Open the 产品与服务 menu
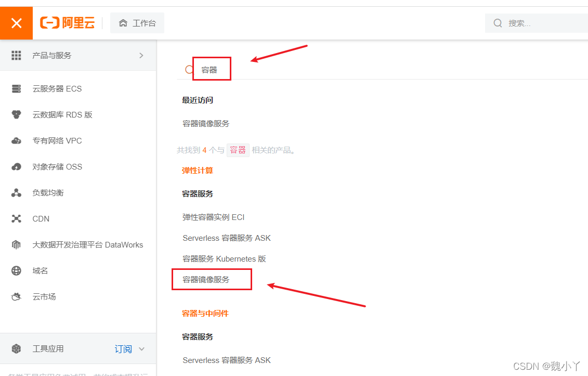The image size is (588, 376). point(78,56)
